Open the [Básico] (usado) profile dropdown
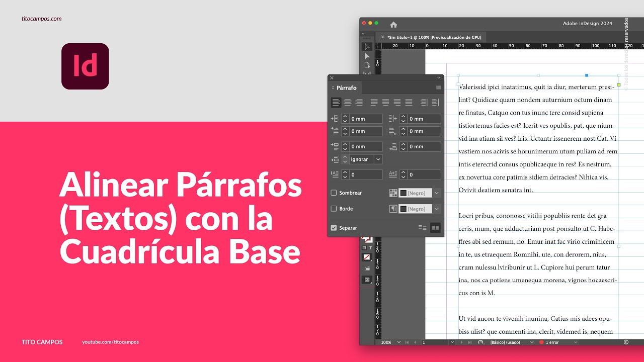644x362 pixels. 532,342
